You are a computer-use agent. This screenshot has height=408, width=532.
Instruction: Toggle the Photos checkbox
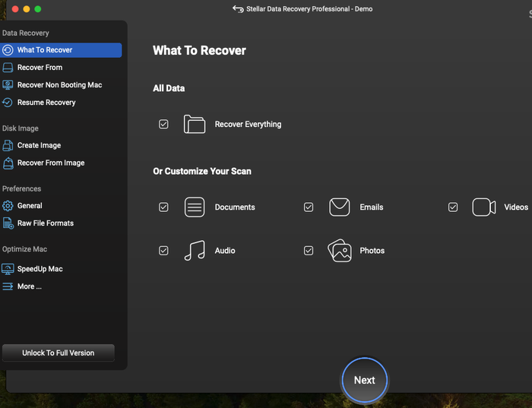pyautogui.click(x=309, y=251)
